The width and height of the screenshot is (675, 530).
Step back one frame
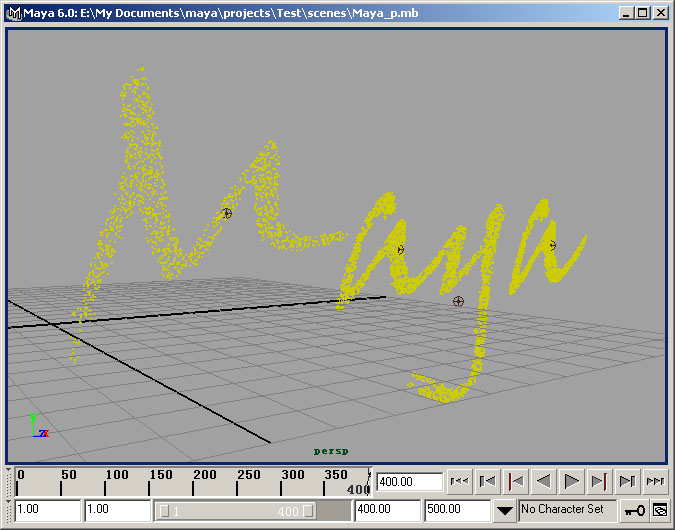(487, 481)
